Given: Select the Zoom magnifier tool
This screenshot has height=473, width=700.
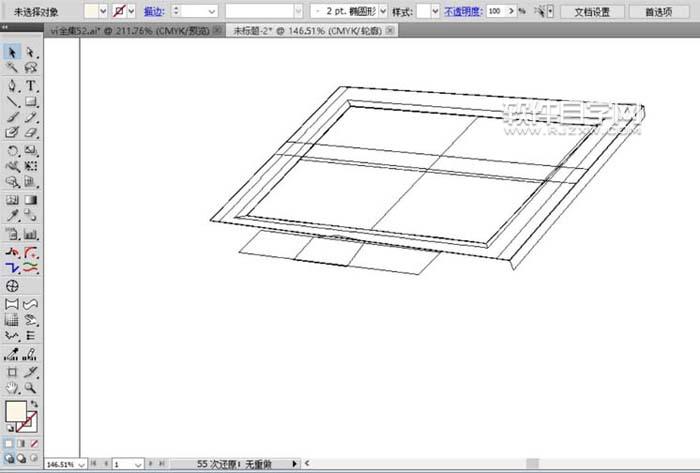Looking at the screenshot, I should [x=31, y=386].
